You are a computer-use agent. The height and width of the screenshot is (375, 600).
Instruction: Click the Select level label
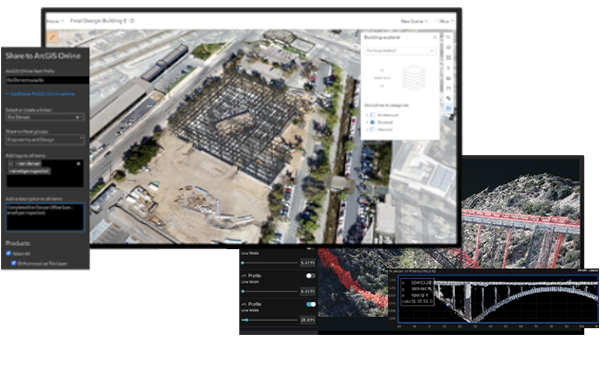[382, 78]
